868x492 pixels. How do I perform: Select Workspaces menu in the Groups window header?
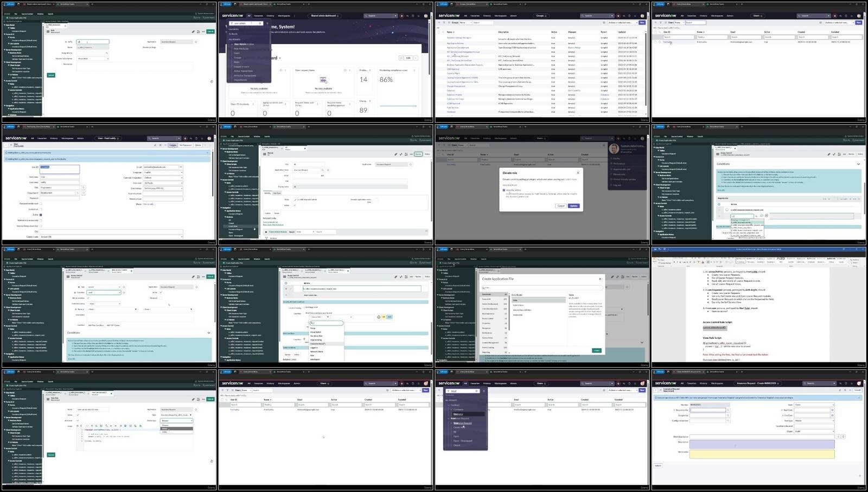click(500, 16)
